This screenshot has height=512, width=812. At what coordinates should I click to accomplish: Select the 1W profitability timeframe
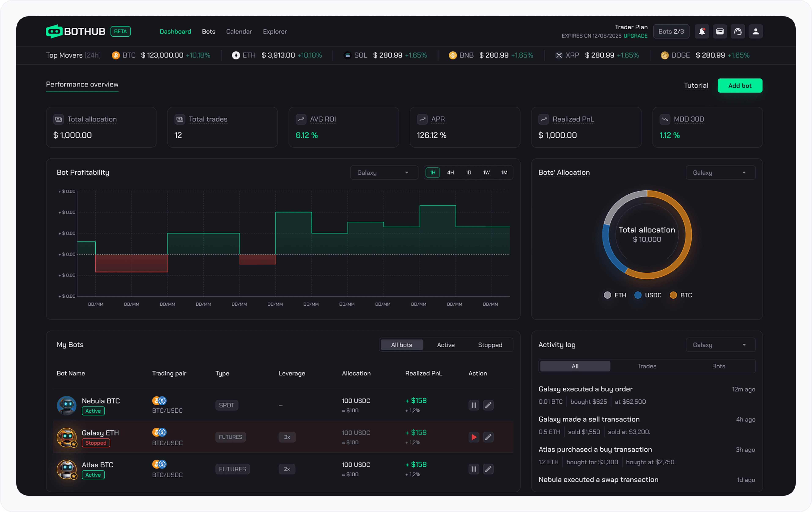(x=486, y=172)
